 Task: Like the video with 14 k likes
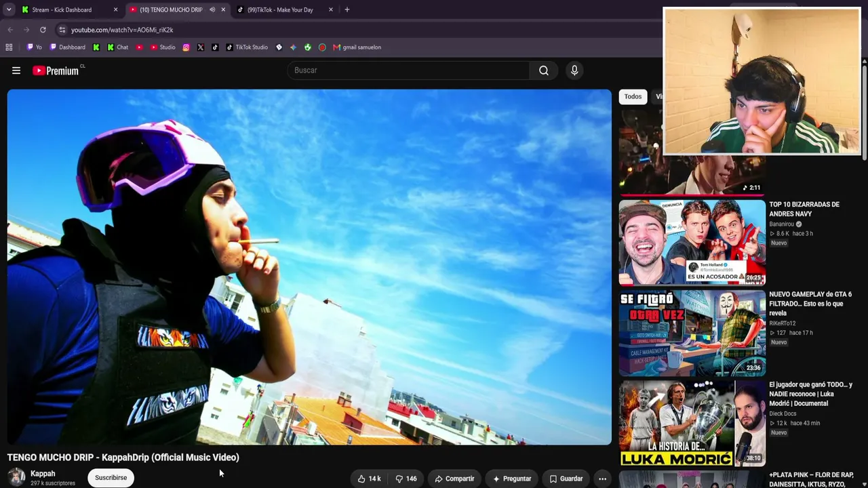point(369,479)
